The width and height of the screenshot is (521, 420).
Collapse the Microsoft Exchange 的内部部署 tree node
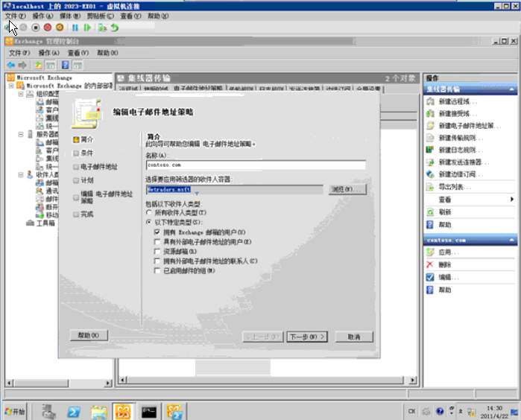11,86
